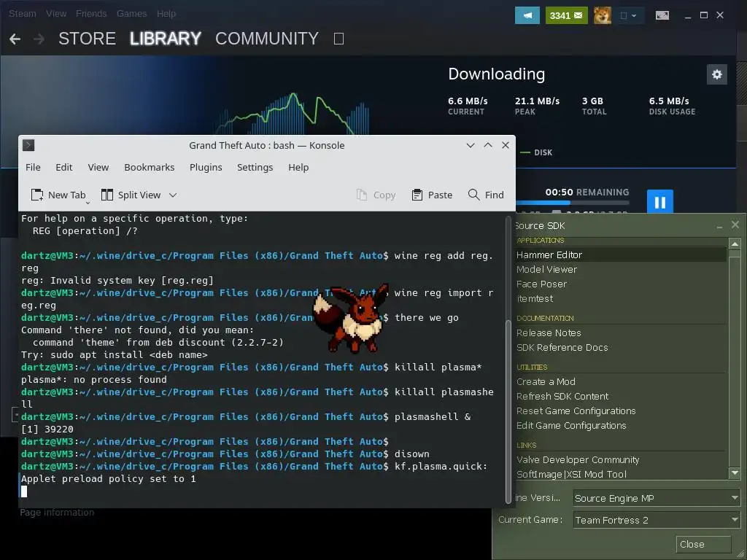Click the Steam download progress bar
747x560 pixels.
(x=572, y=203)
